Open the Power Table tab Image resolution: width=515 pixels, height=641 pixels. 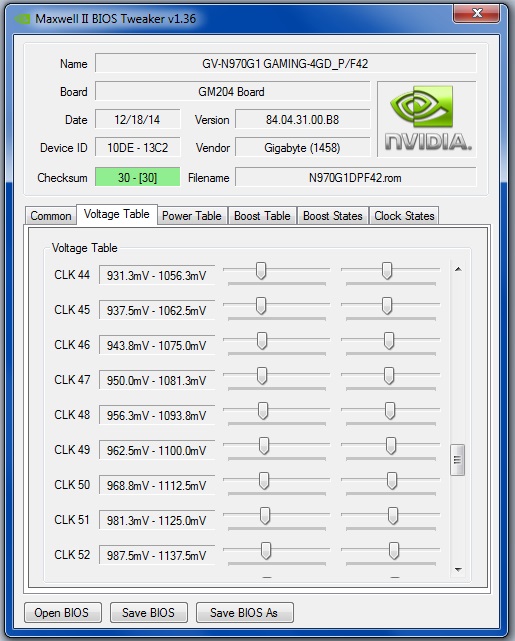[192, 216]
